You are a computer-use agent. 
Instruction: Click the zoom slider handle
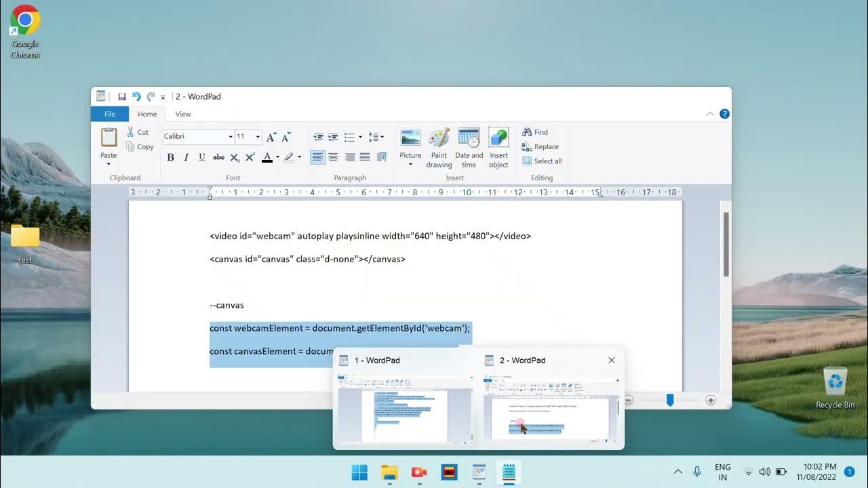point(670,401)
